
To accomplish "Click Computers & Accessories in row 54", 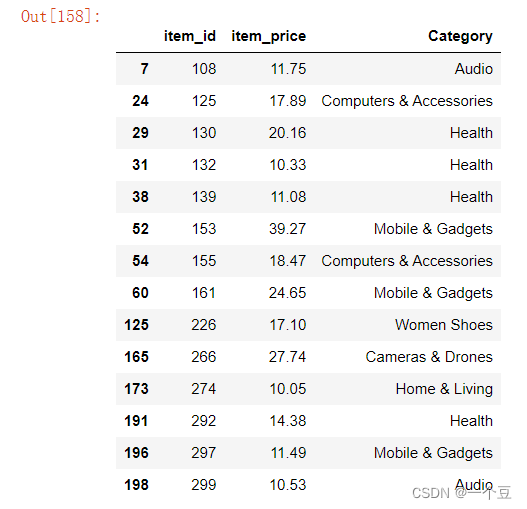I will click(407, 261).
